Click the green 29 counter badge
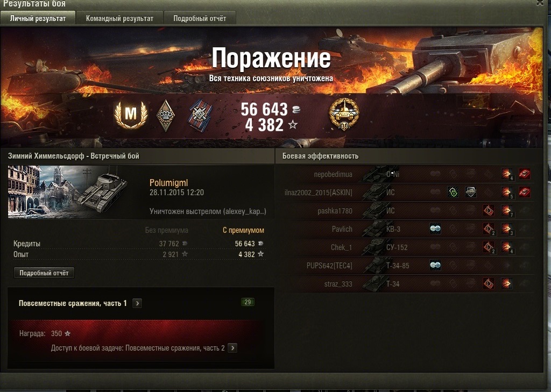Screen dimensions: 551x392 (x=248, y=302)
